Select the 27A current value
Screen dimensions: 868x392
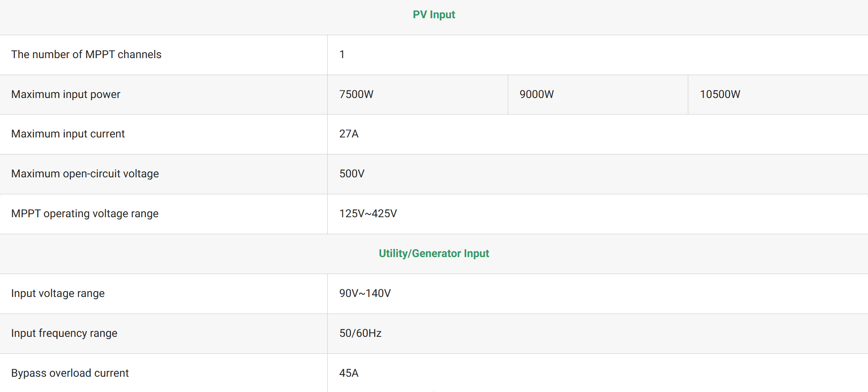point(349,134)
